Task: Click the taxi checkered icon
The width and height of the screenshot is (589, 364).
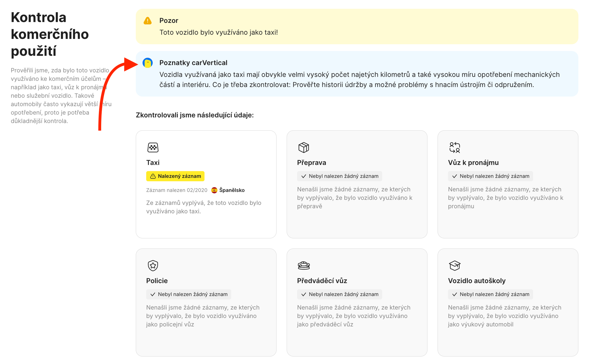Action: tap(153, 147)
